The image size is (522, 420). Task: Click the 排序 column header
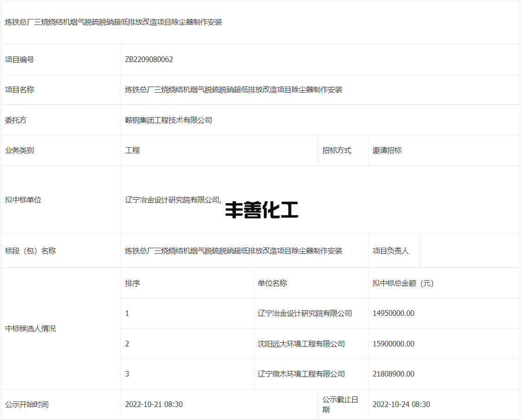pos(132,283)
